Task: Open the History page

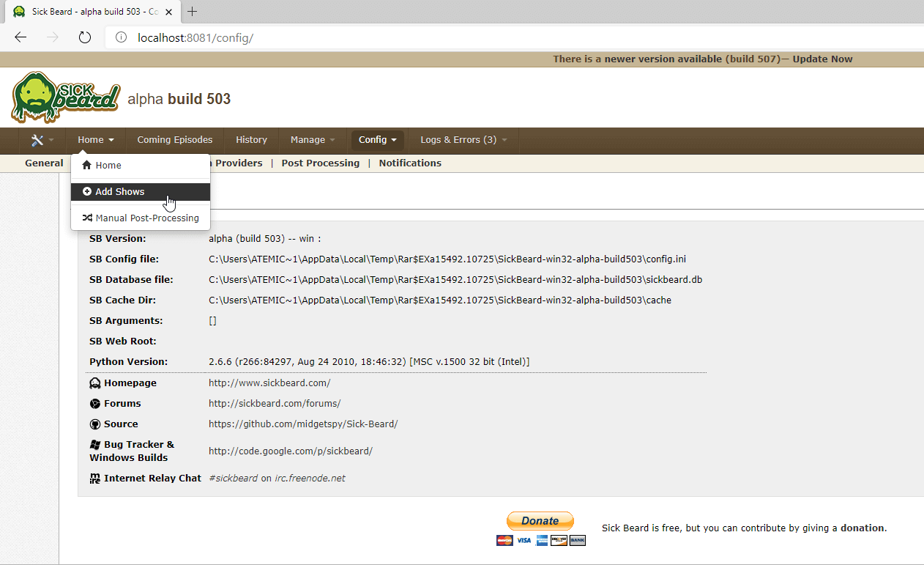Action: point(251,140)
